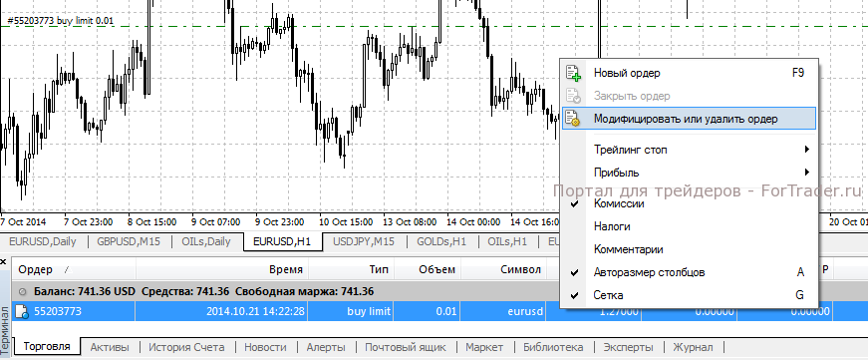
Task: Open the 'Торговля' terminal tab
Action: [x=47, y=347]
